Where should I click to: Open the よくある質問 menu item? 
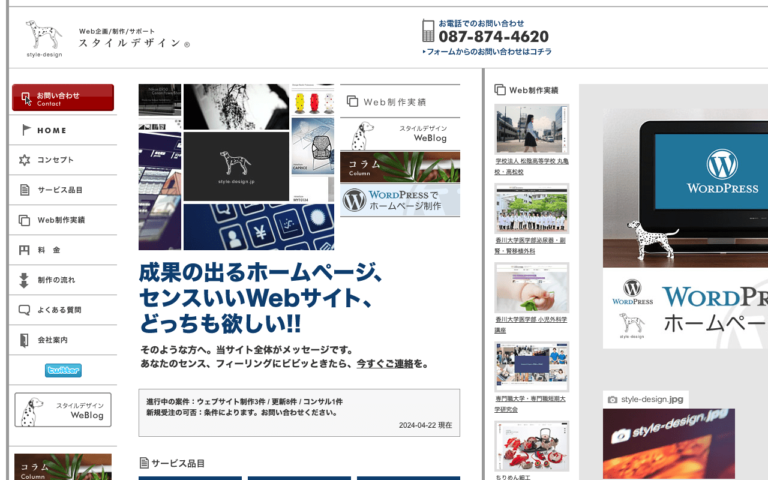click(63, 310)
